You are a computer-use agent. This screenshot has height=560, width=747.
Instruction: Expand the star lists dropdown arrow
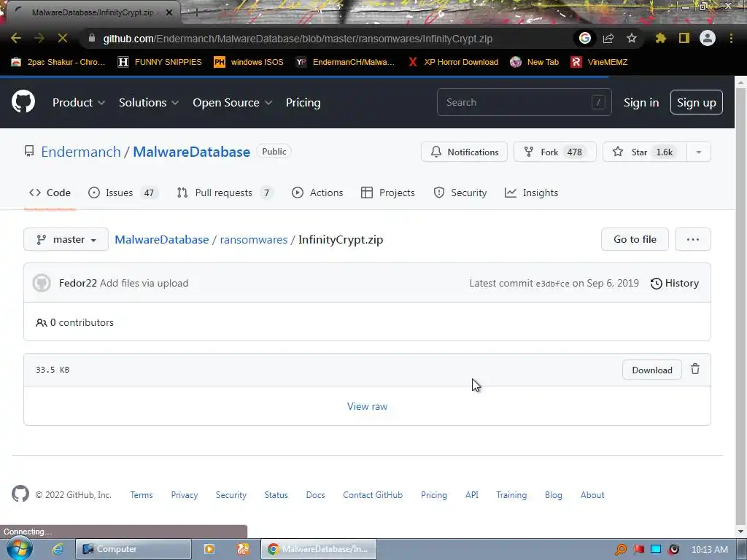tap(698, 152)
